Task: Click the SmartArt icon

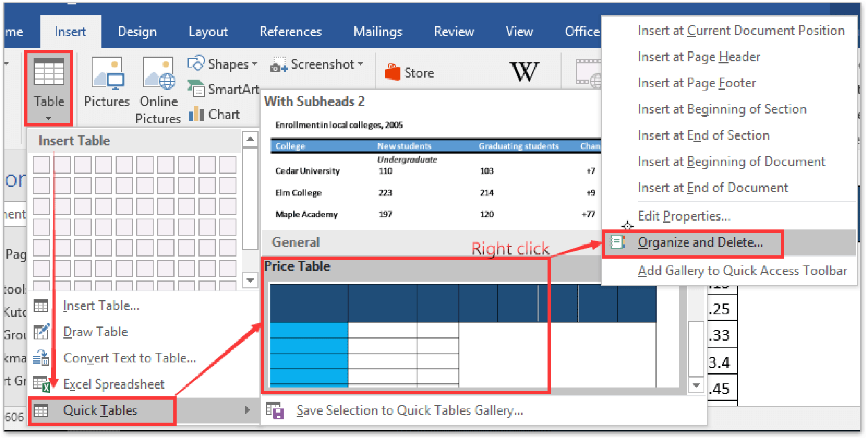Action: click(196, 89)
